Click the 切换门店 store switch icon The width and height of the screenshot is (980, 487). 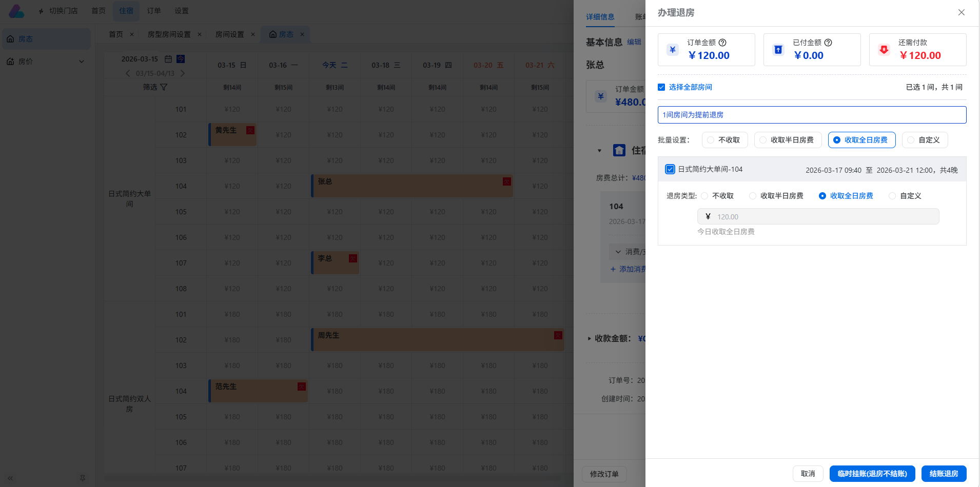click(x=41, y=10)
